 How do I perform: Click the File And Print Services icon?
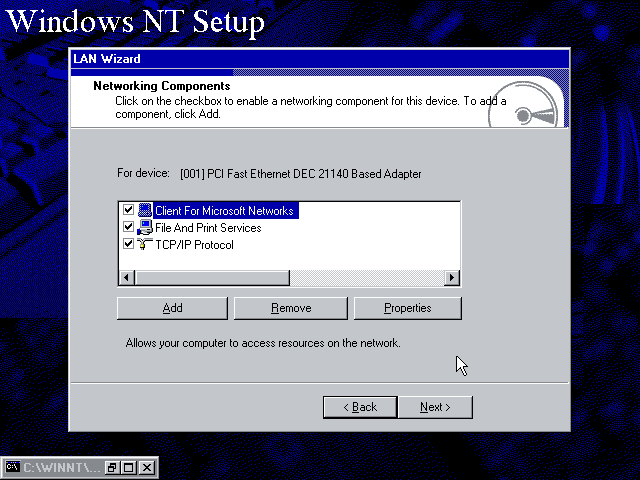[x=145, y=227]
